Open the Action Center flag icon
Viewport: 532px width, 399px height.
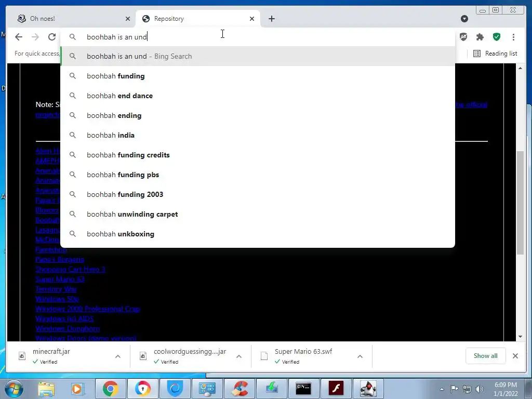pos(454,389)
